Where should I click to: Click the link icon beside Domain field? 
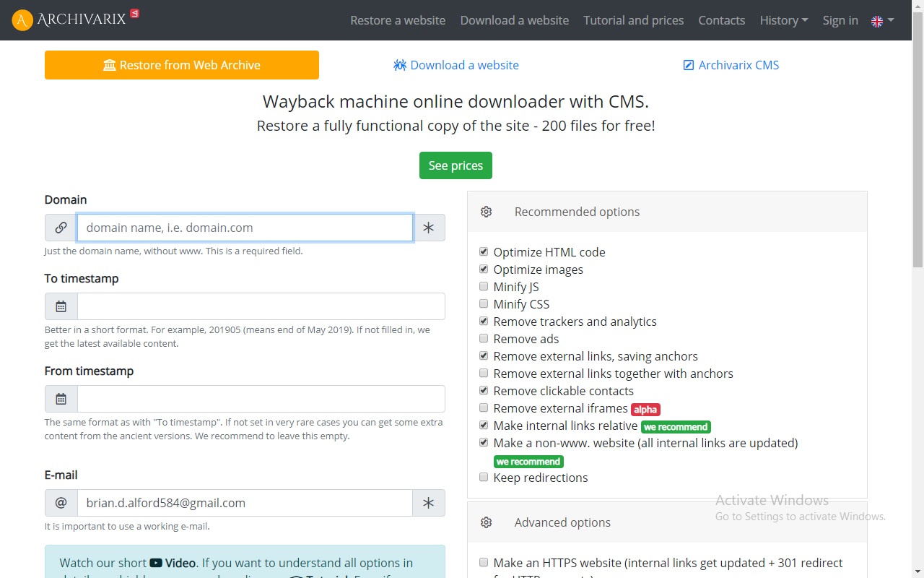coord(61,228)
